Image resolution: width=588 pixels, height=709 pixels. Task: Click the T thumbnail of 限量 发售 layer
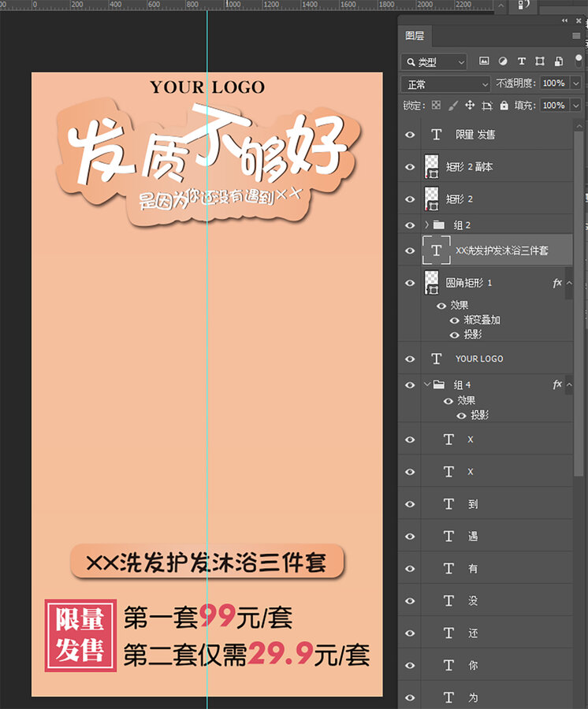(x=436, y=134)
